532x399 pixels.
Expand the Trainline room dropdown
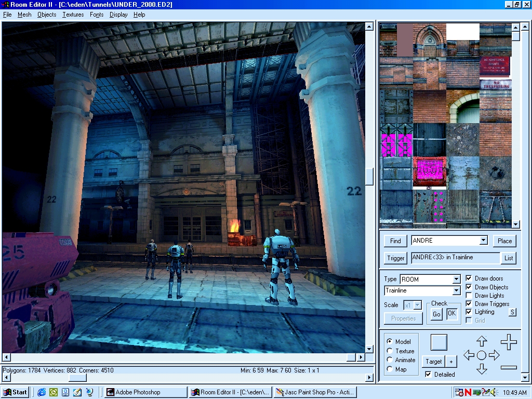click(456, 291)
